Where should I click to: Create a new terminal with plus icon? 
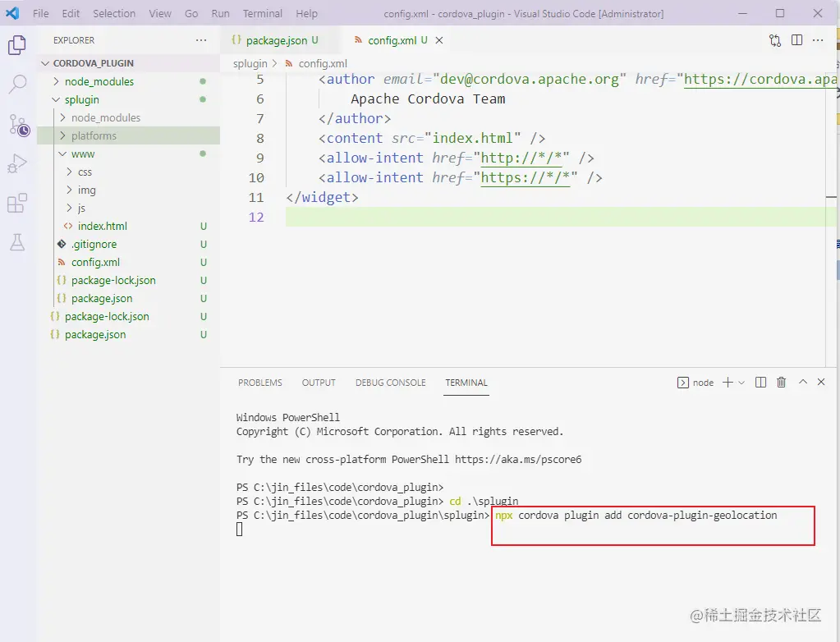(x=728, y=383)
